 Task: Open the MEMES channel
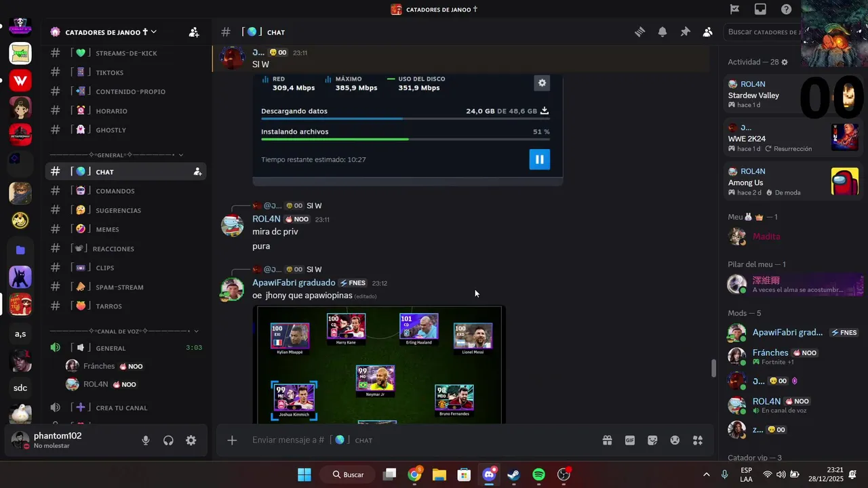point(126,229)
